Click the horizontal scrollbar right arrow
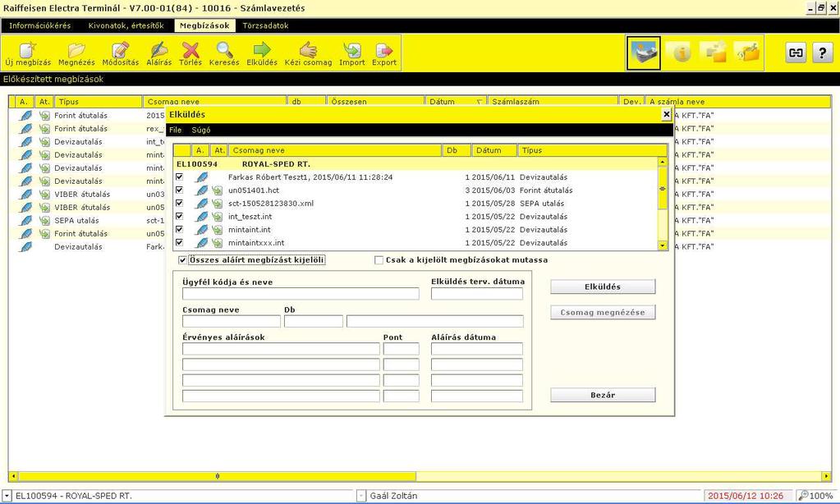 tap(826, 476)
